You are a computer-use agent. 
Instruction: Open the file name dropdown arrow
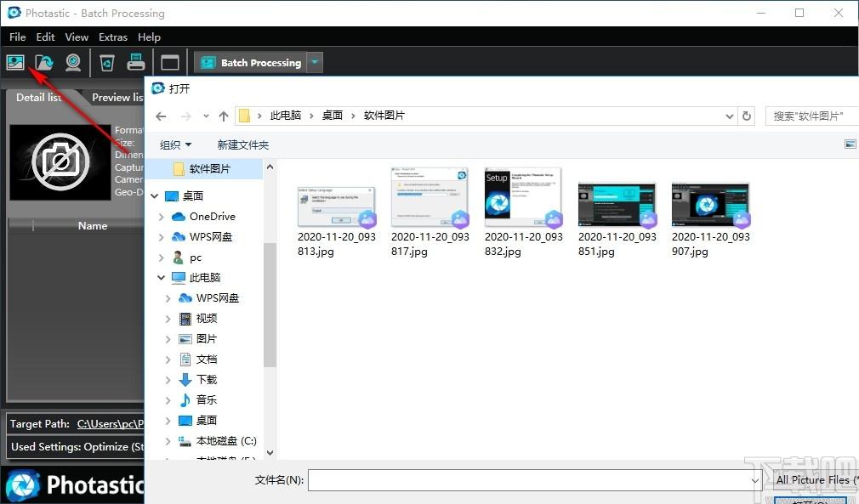pos(755,480)
